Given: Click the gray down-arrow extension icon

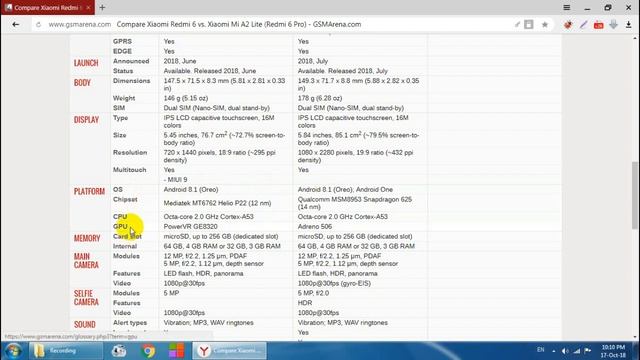Looking at the screenshot, I should pos(613,24).
